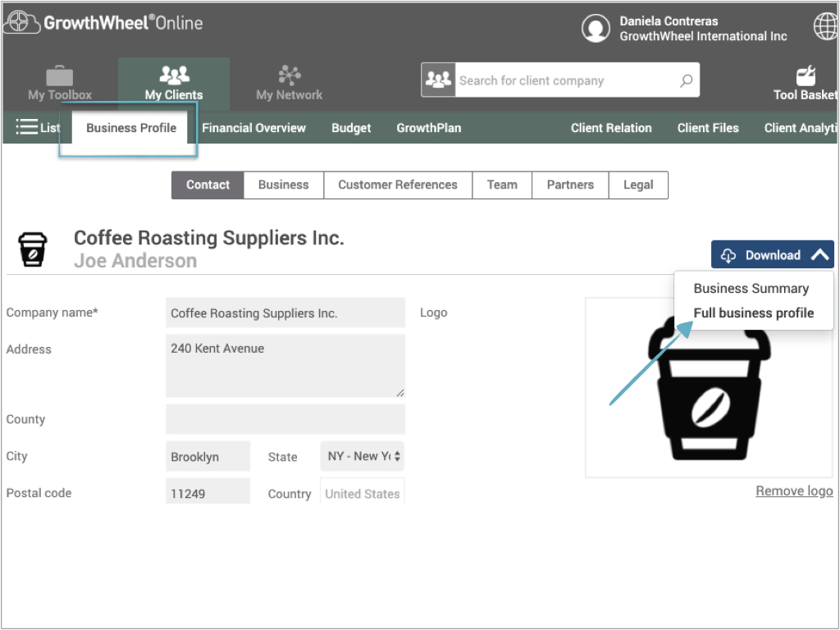Open the Country dropdown United States
Viewport: 840px width, 630px height.
(362, 491)
